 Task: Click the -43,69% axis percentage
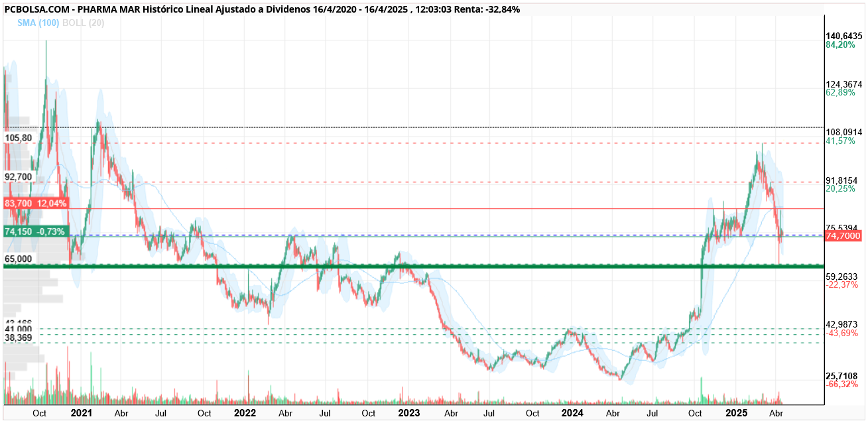tap(841, 333)
